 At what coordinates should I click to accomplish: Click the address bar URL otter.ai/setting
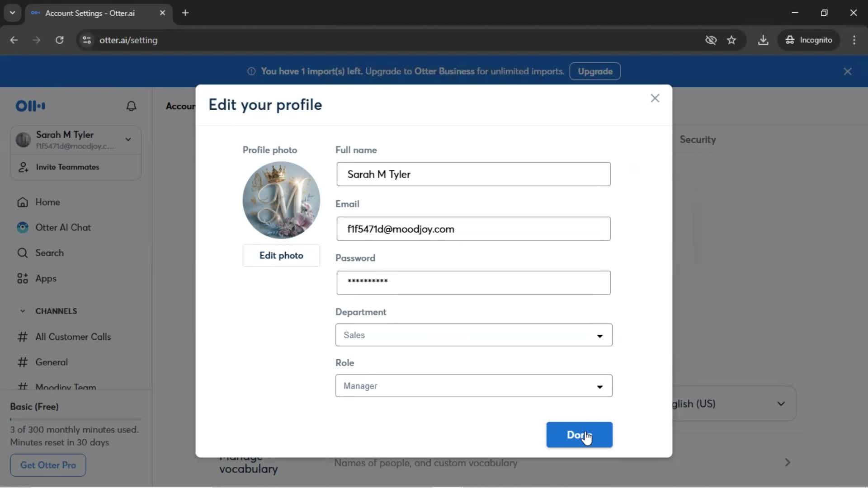pos(128,40)
